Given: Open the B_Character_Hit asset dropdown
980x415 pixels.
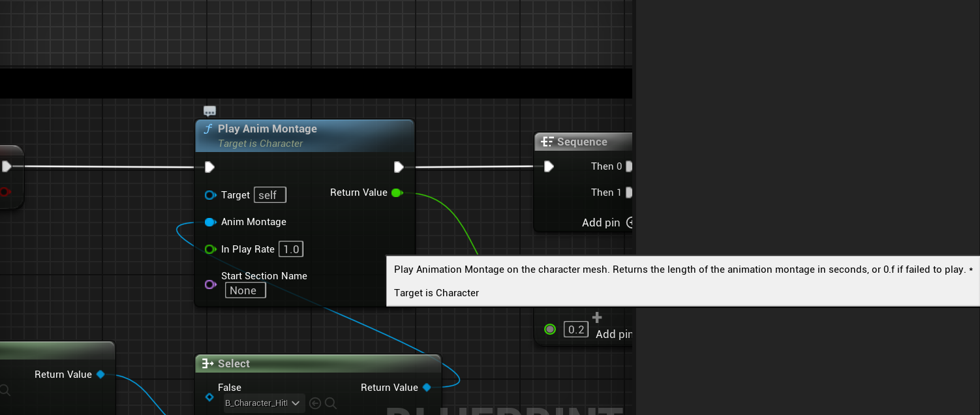Looking at the screenshot, I should (x=264, y=403).
